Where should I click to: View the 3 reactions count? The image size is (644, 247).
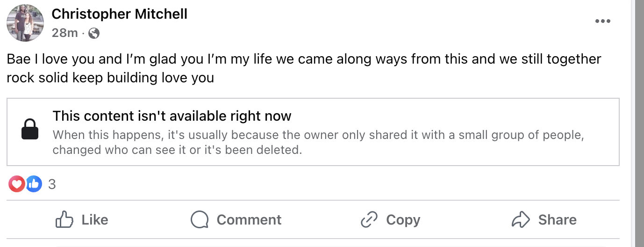pos(52,184)
